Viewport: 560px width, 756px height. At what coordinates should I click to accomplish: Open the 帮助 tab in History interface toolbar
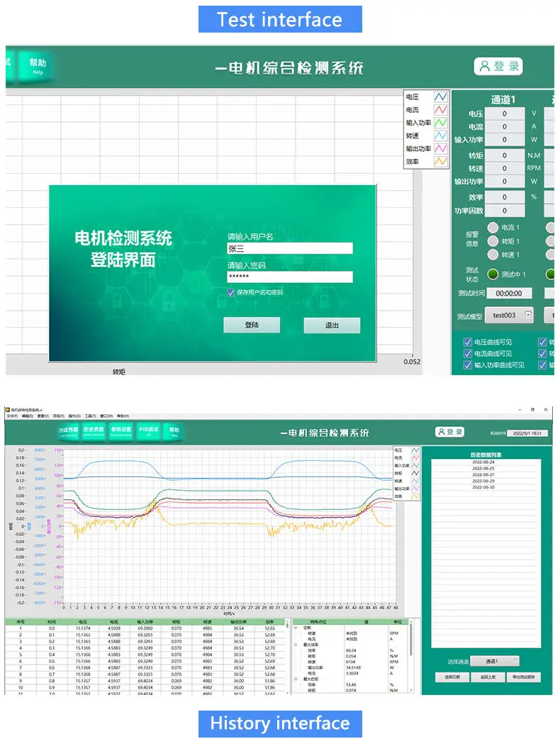click(x=174, y=431)
